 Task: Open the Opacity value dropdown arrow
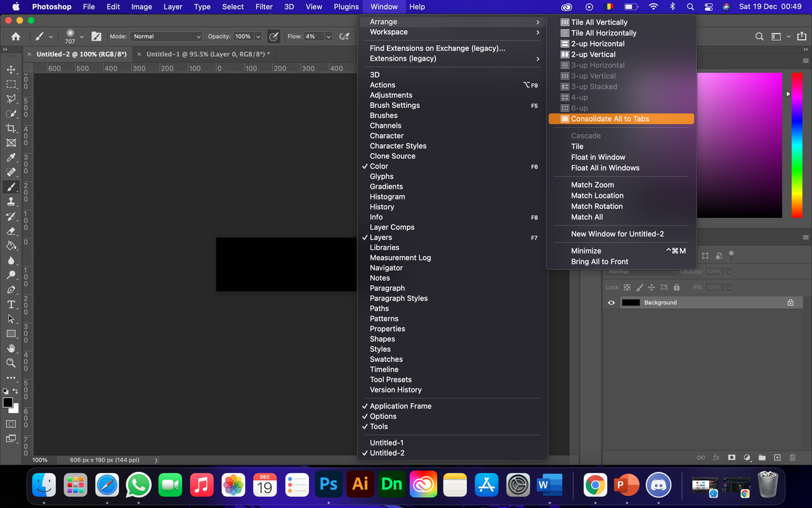[258, 37]
